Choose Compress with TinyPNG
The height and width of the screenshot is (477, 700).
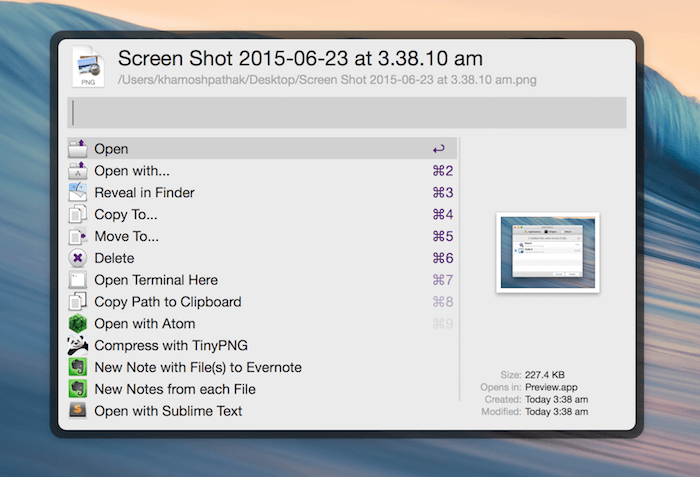[158, 345]
